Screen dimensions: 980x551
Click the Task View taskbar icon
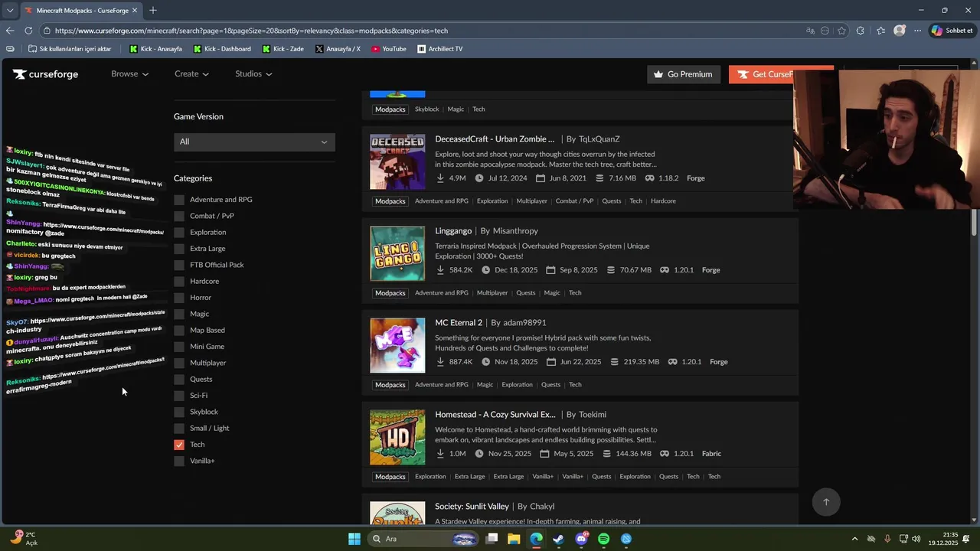(492, 539)
